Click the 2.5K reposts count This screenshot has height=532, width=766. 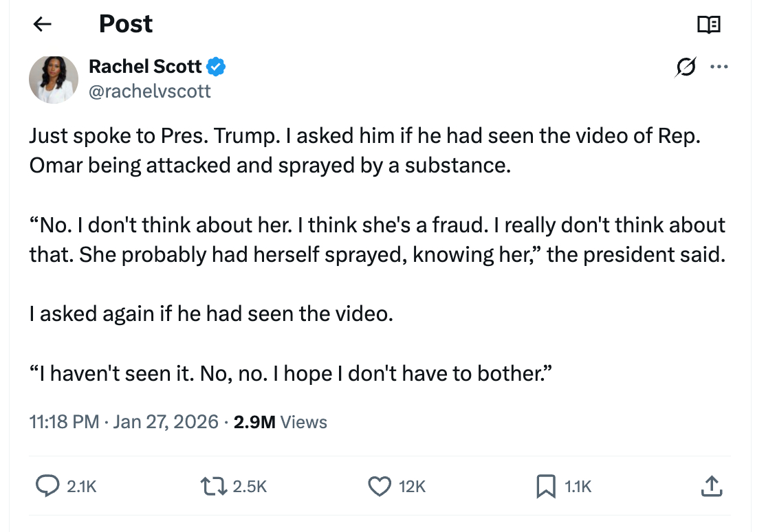point(249,487)
